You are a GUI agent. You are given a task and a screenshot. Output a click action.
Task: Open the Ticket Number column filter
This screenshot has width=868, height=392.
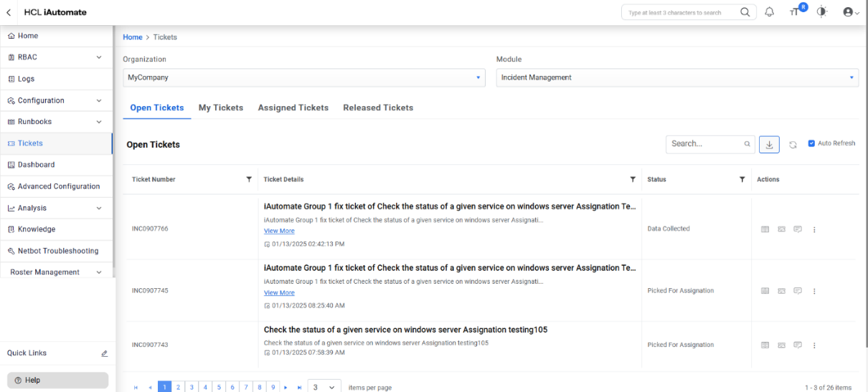click(249, 179)
